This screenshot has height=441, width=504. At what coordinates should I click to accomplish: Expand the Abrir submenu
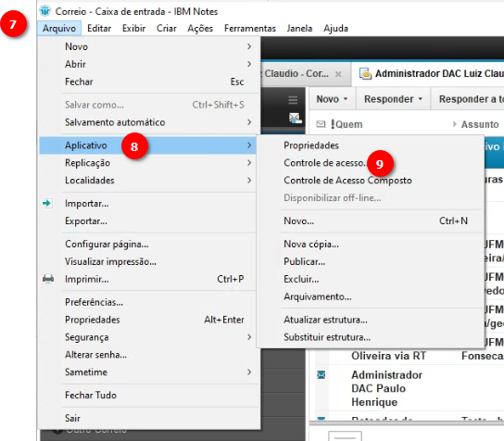tap(148, 64)
